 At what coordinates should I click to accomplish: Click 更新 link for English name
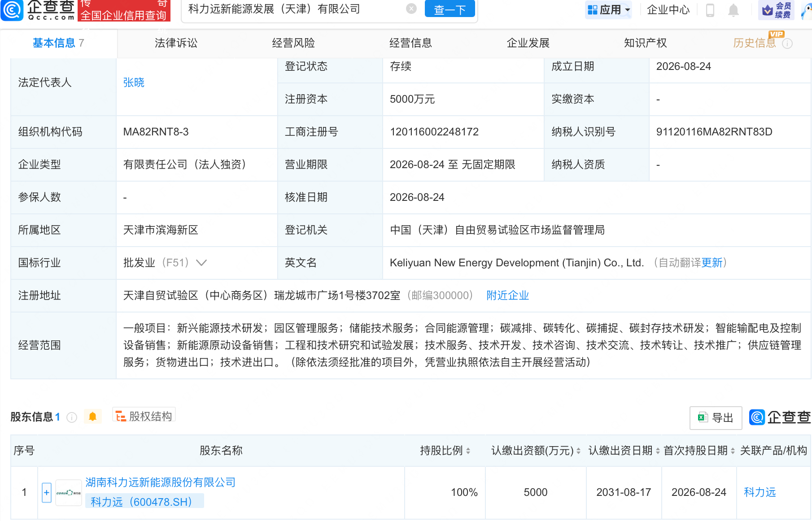pyautogui.click(x=712, y=263)
